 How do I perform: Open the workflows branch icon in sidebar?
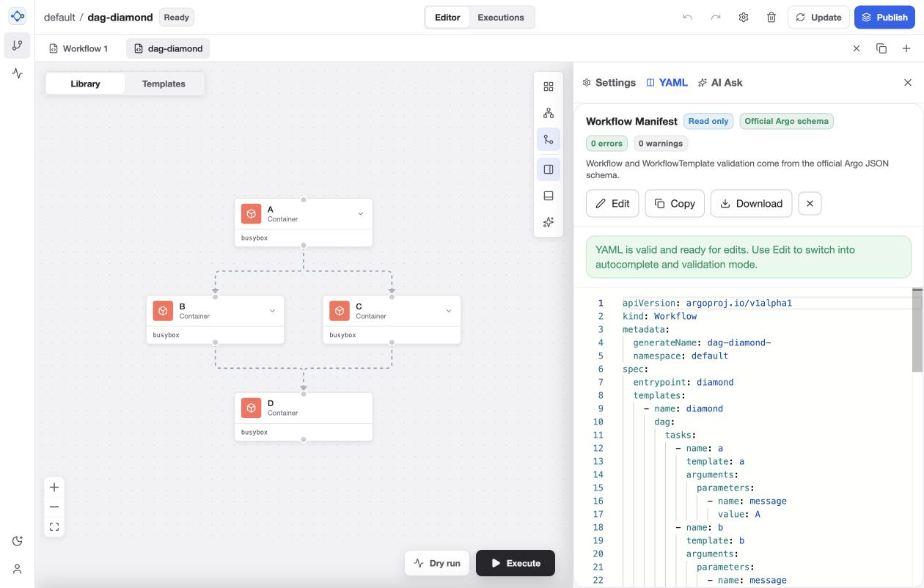18,45
